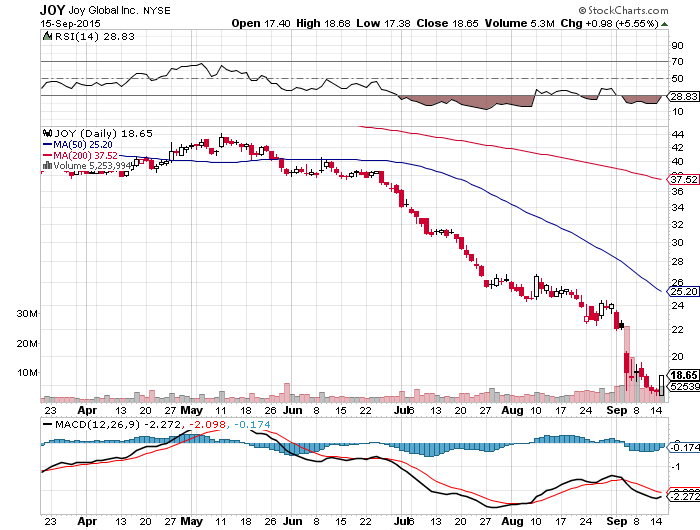Click the red -2.098 MACD signal value
This screenshot has height=530, width=700.
pyautogui.click(x=208, y=424)
